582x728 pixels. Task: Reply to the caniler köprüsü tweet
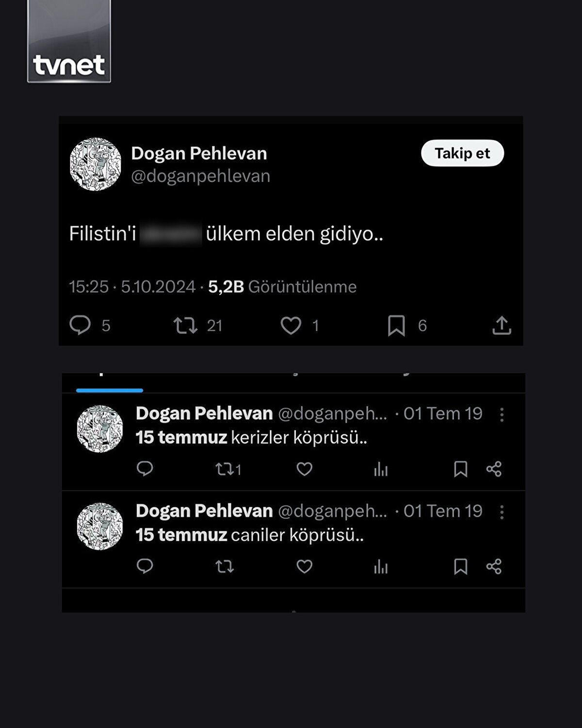click(145, 566)
